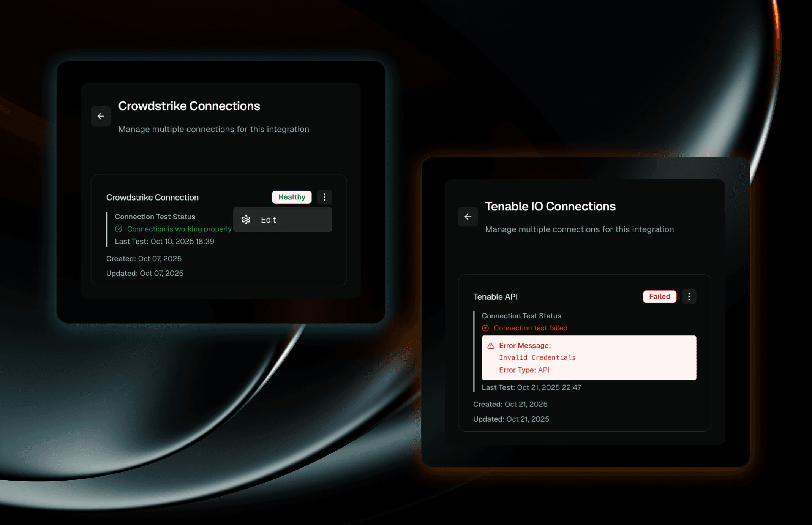The image size is (812, 525).
Task: Click the Invalid Credentials error text
Action: tap(537, 357)
